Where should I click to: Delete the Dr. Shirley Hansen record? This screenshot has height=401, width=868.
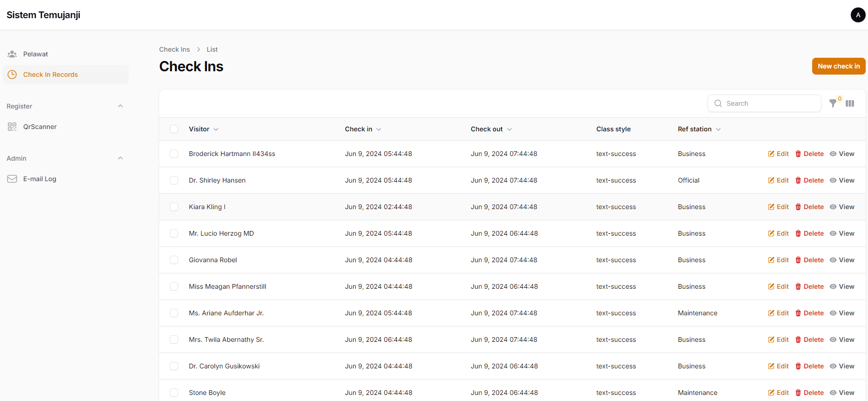[809, 180]
